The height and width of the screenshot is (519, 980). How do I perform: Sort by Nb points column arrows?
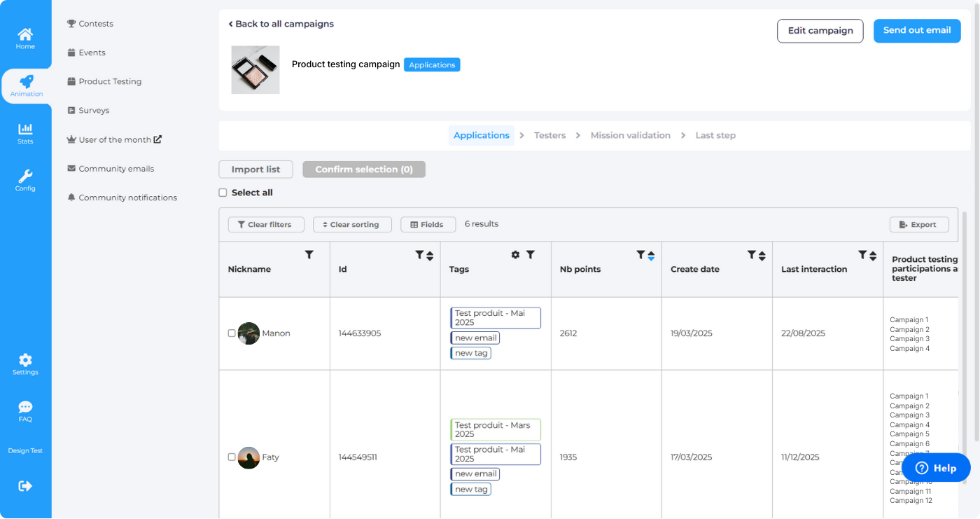click(651, 256)
